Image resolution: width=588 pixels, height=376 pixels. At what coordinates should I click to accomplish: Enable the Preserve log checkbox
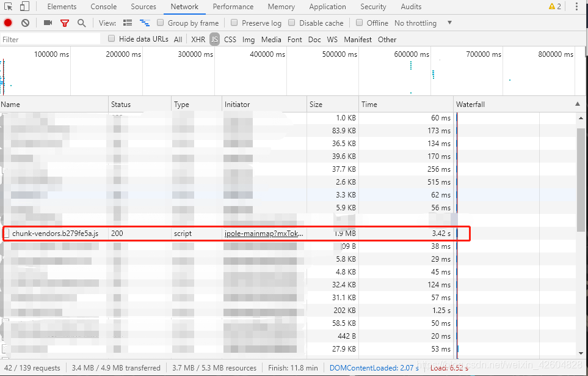234,23
